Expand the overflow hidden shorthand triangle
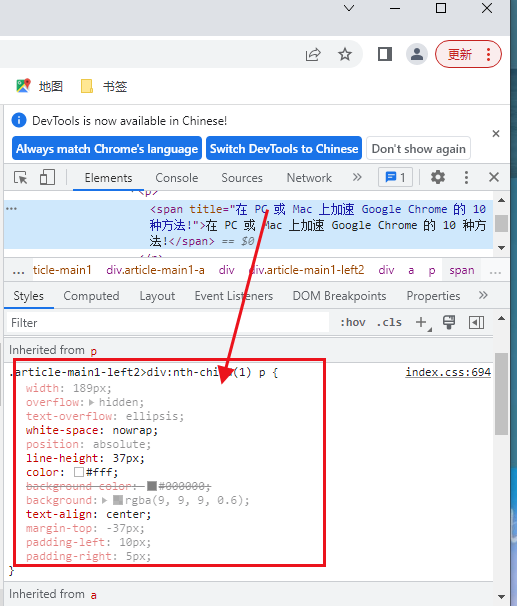 point(92,402)
